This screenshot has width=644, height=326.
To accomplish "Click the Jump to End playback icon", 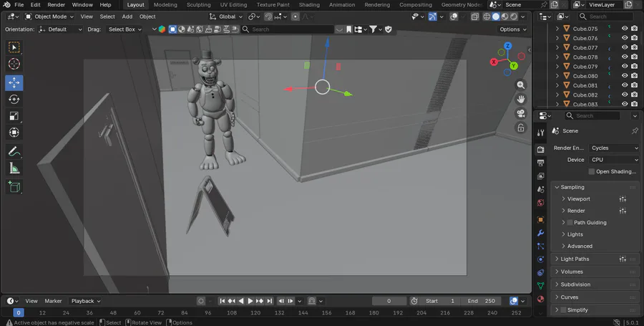I will [x=270, y=301].
